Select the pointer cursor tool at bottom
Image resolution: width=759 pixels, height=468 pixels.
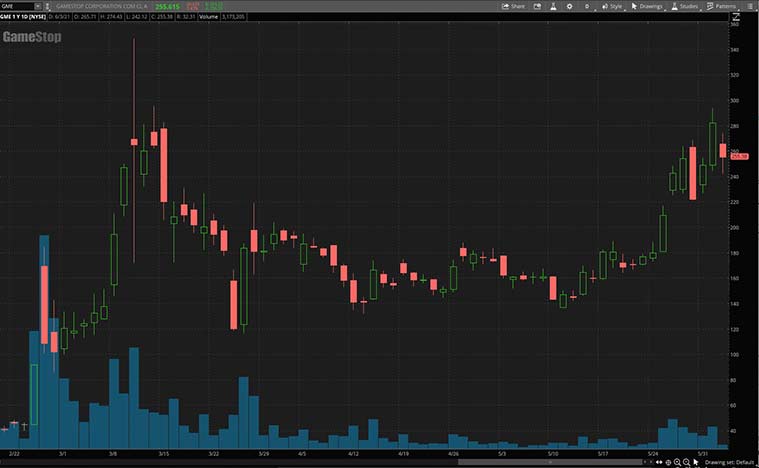pos(695,462)
